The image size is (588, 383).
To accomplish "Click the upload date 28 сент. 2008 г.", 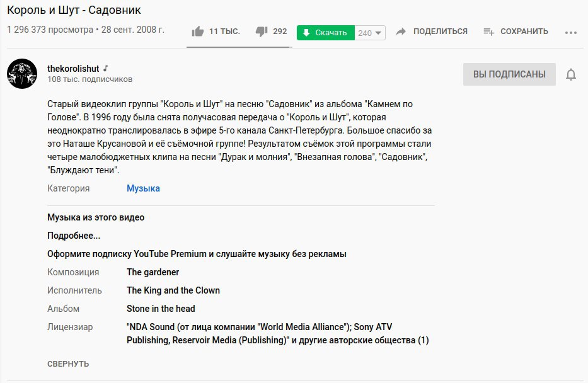I will pos(133,30).
